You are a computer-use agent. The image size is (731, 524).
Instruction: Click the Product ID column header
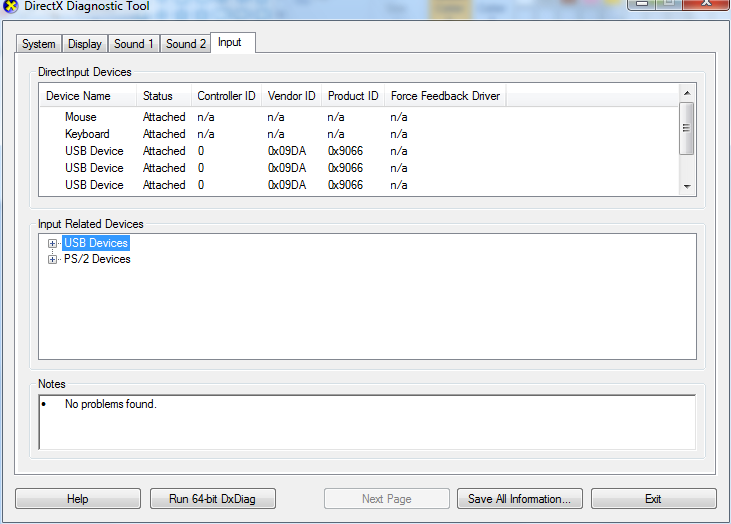pos(353,96)
